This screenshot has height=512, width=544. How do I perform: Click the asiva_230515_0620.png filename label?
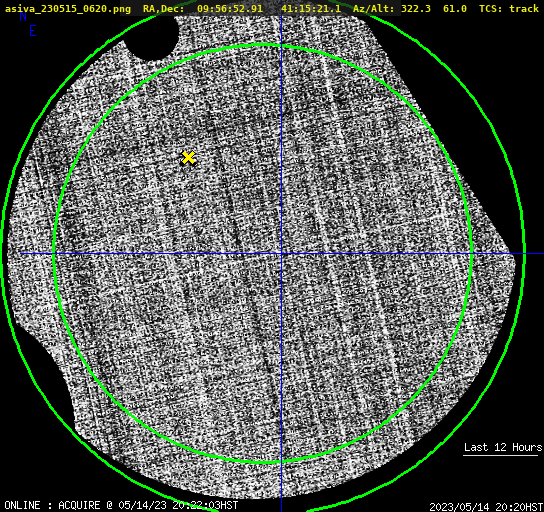click(68, 8)
